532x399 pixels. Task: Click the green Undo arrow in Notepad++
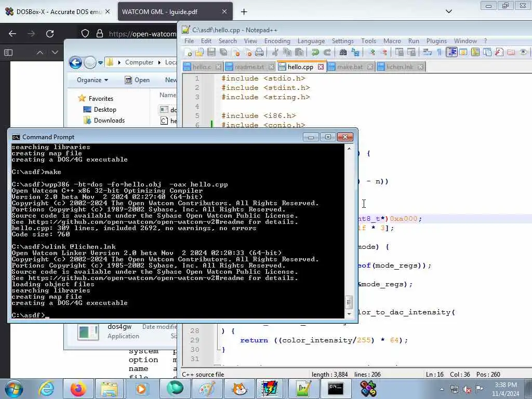[315, 52]
